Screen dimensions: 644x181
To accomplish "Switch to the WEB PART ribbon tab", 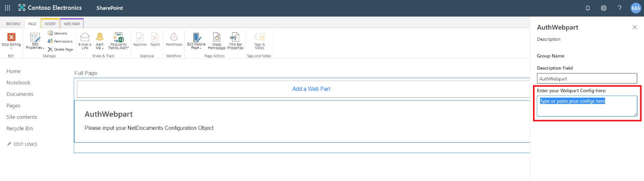I will [72, 24].
